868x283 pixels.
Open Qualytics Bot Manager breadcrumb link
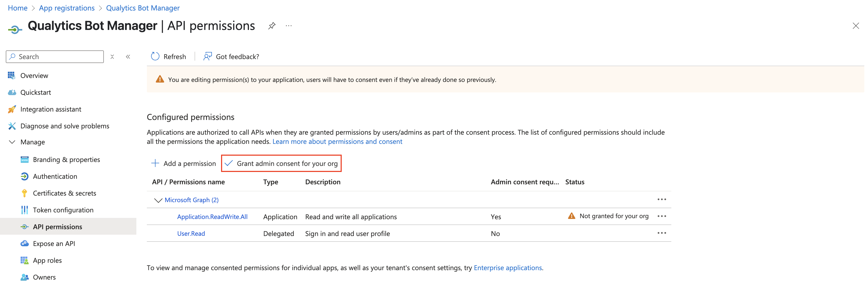pyautogui.click(x=143, y=8)
